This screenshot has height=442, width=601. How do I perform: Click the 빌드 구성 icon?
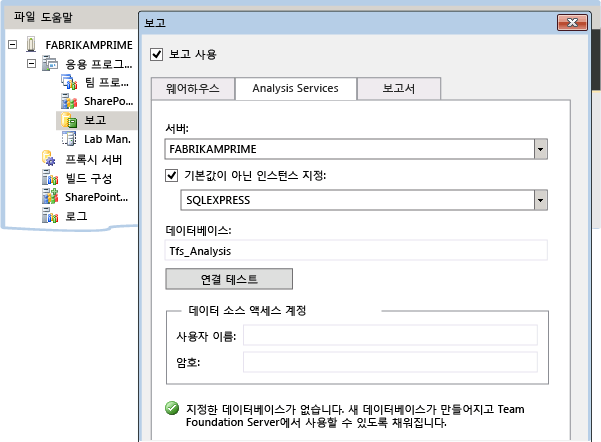(50, 177)
